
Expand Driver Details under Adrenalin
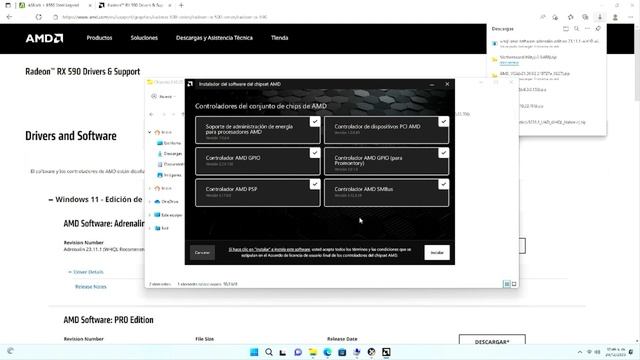(x=86, y=272)
